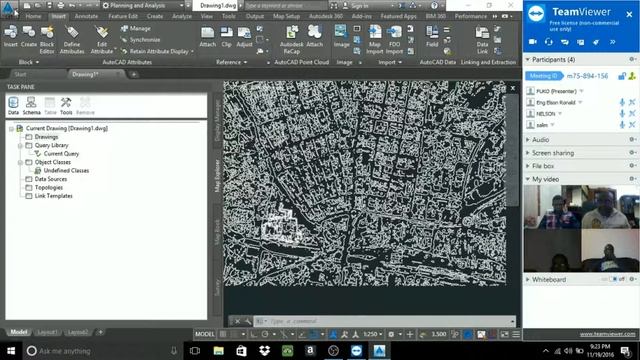
Task: Toggle microphone for salm
Action: click(622, 125)
